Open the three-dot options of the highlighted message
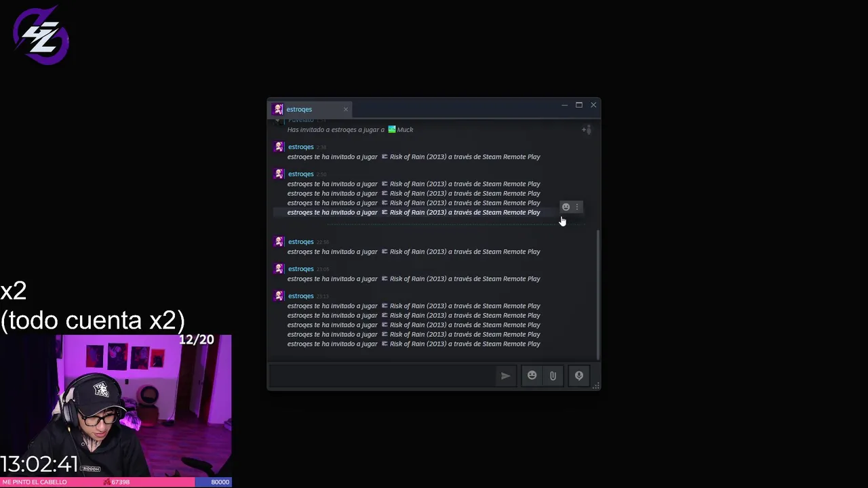The height and width of the screenshot is (488, 868). [x=577, y=207]
